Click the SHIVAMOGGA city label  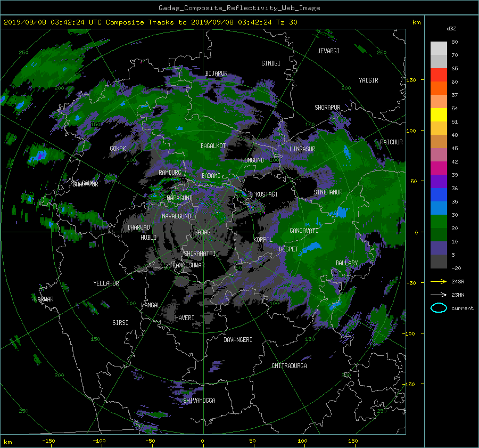tap(199, 400)
